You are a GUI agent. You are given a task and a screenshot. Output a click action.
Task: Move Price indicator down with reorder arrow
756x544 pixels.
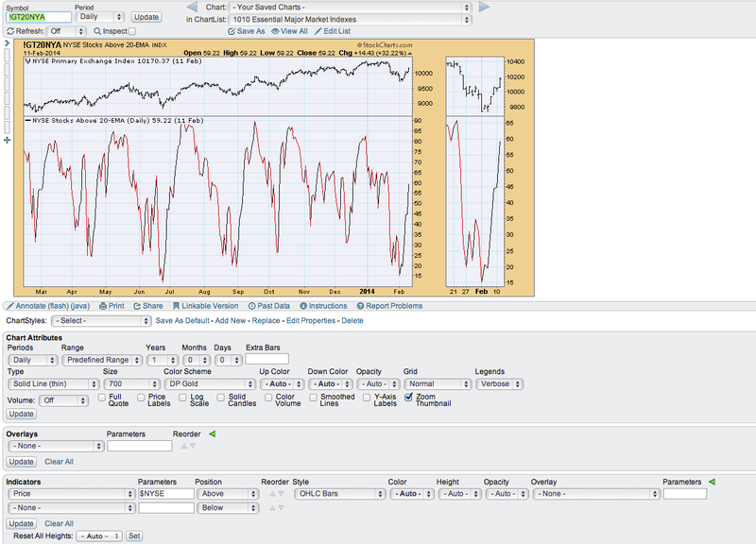(281, 494)
